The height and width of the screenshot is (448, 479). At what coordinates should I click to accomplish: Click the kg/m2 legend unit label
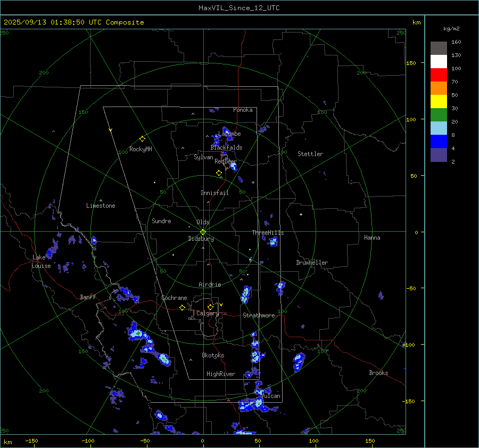(451, 29)
